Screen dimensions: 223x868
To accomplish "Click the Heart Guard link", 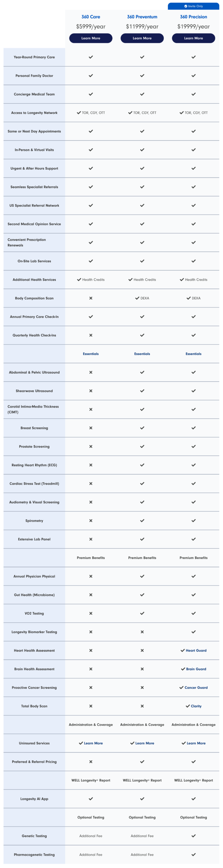I will [x=196, y=650].
